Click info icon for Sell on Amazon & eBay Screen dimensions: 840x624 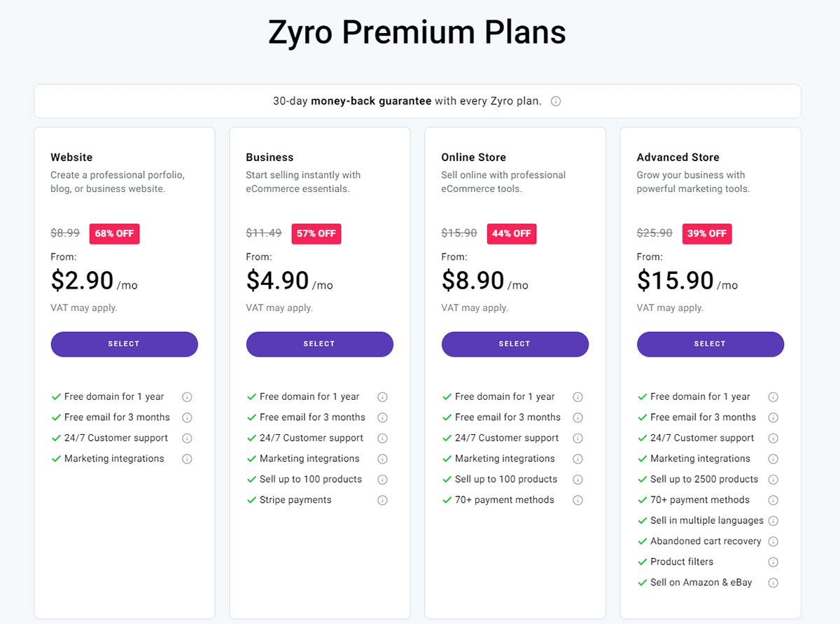(773, 583)
